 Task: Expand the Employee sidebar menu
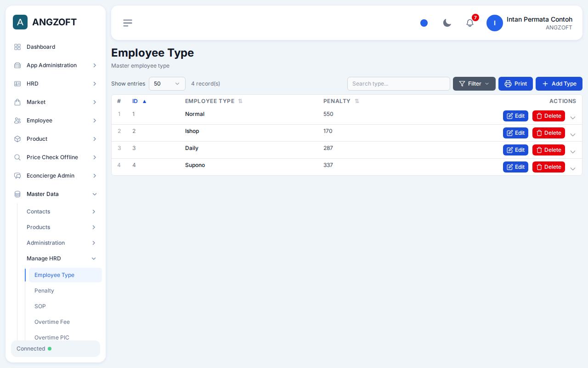[56, 121]
